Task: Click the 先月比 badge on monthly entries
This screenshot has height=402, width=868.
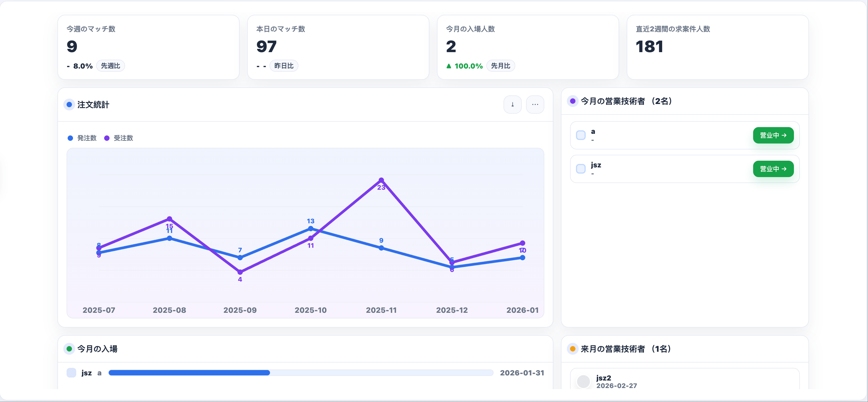Action: (500, 66)
